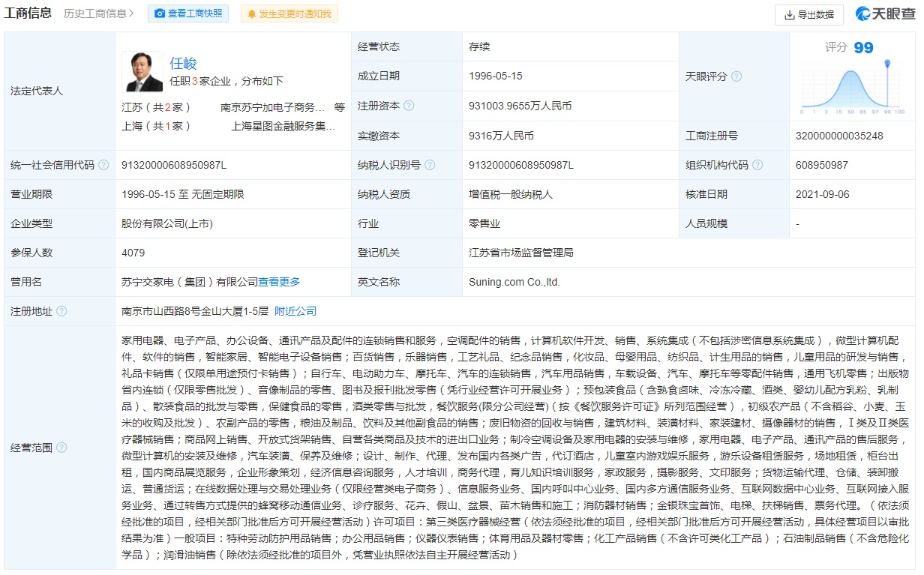This screenshot has height=575, width=924.
Task: Click the 天眼评分 score distribution chart
Action: coord(852,86)
